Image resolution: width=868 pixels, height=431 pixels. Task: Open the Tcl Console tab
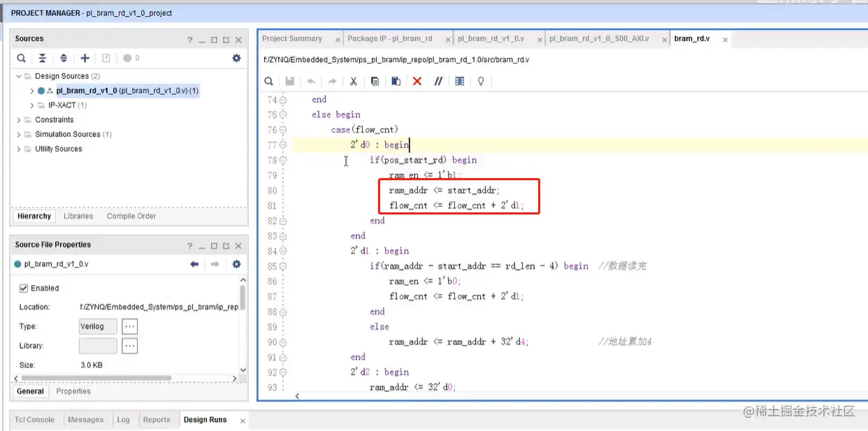[35, 420]
